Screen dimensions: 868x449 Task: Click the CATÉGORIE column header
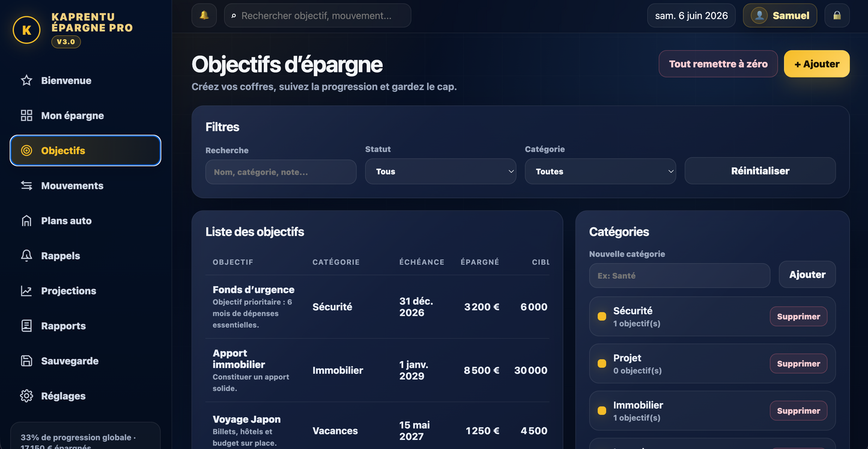336,262
